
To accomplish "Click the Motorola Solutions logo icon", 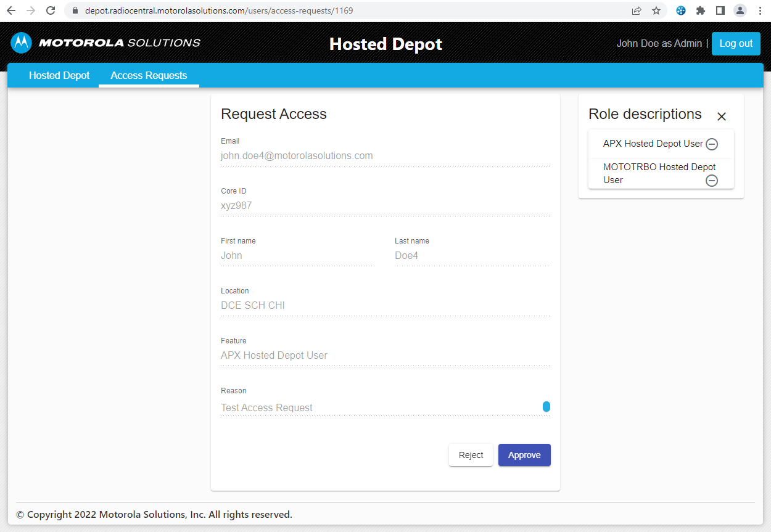I will coord(22,43).
